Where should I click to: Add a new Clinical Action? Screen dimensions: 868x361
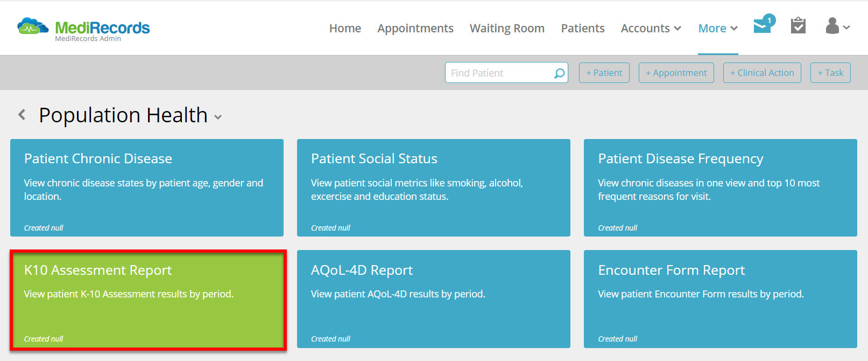coord(762,73)
